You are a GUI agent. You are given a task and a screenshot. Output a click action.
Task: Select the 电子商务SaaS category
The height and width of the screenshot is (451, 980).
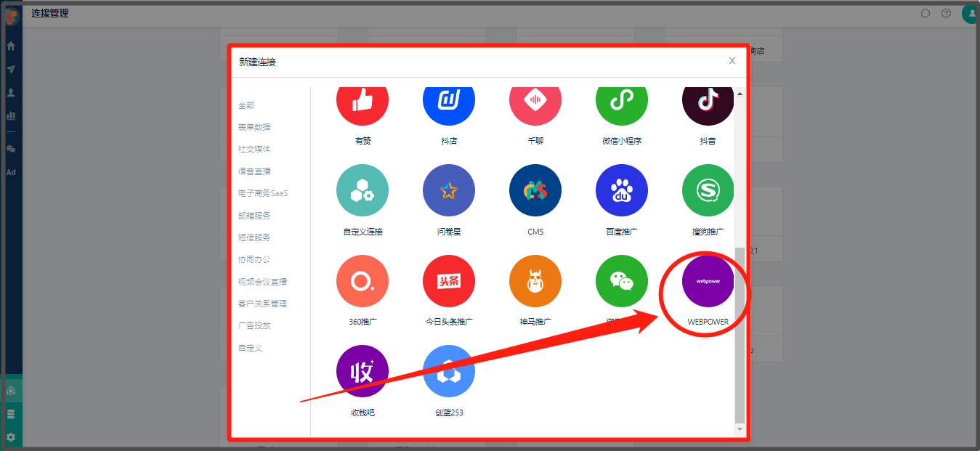point(263,193)
